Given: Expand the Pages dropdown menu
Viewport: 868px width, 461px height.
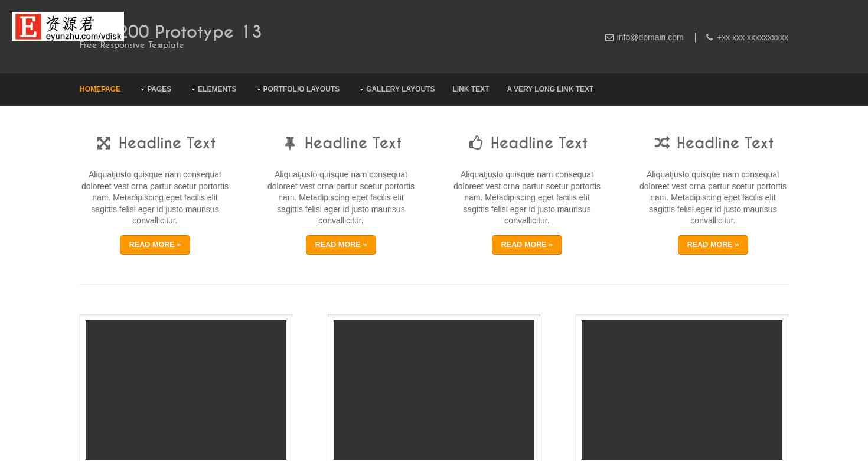Looking at the screenshot, I should [156, 89].
